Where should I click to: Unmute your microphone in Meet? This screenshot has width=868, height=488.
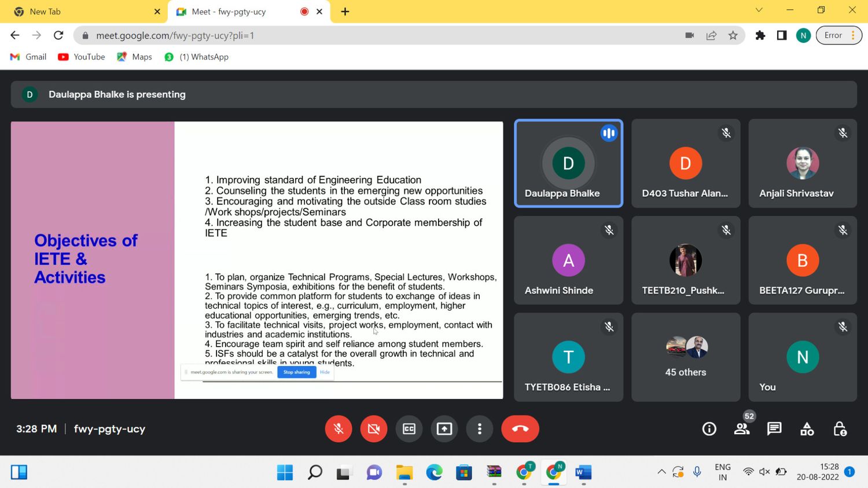[x=339, y=429]
